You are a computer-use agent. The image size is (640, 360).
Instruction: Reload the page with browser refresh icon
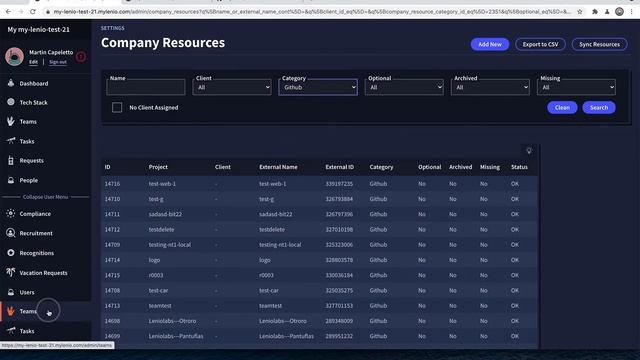pyautogui.click(x=33, y=11)
